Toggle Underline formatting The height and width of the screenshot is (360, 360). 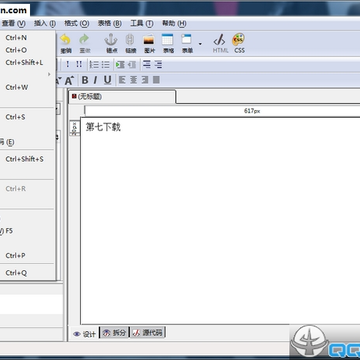[107, 80]
